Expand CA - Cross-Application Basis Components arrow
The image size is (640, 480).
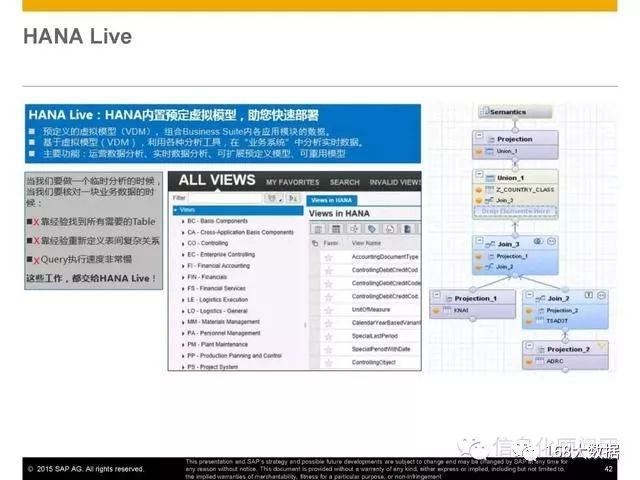[x=183, y=233]
